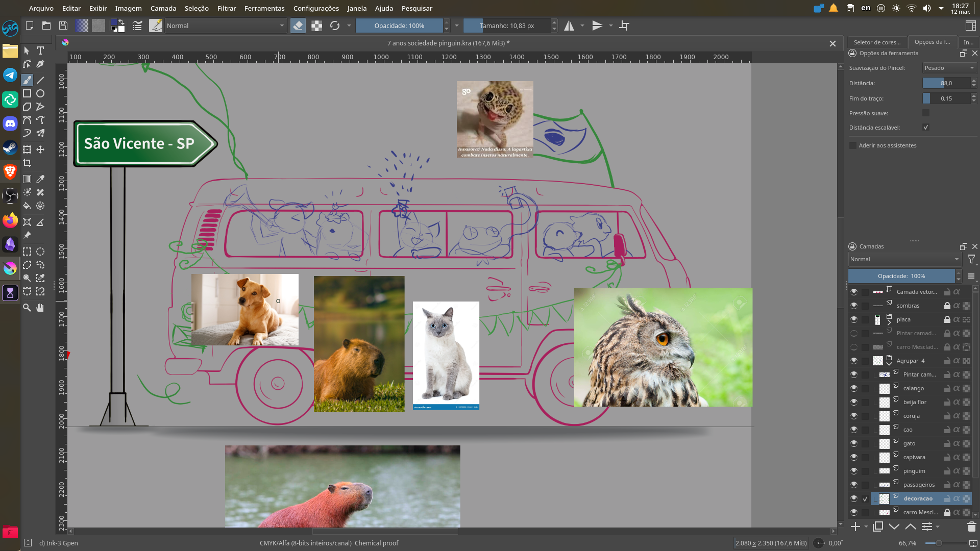
Task: Switch to Seletor de cores tab
Action: (877, 42)
